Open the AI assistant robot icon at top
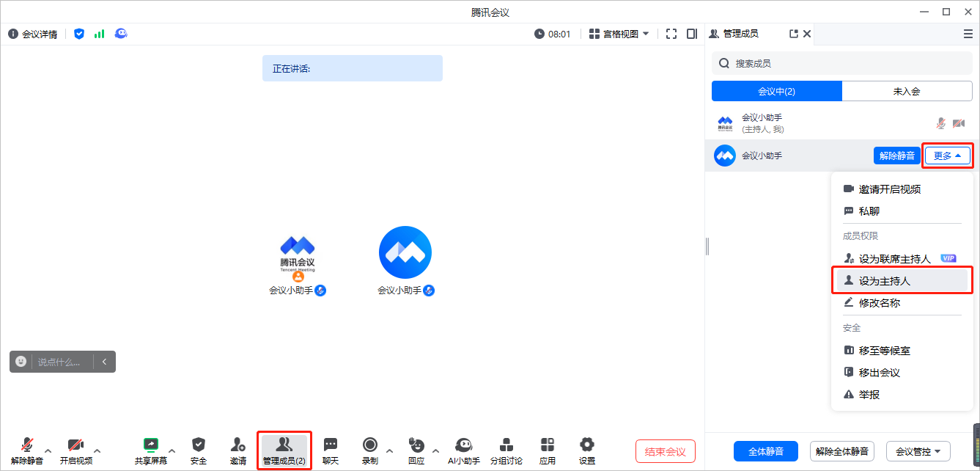This screenshot has width=980, height=471. [x=121, y=34]
